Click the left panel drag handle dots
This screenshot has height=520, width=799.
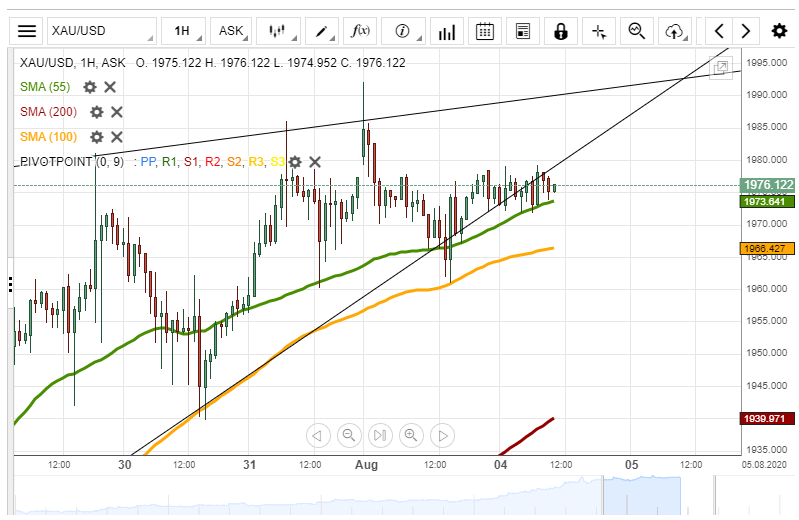click(10, 284)
